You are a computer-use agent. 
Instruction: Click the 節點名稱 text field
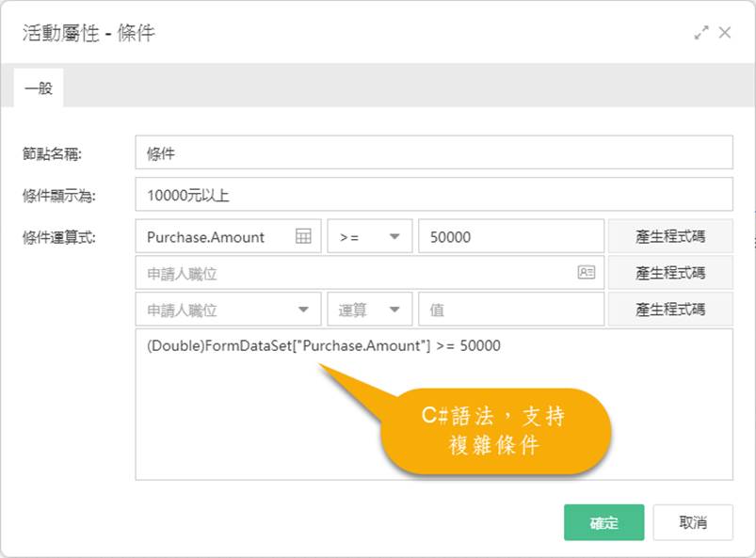point(433,152)
